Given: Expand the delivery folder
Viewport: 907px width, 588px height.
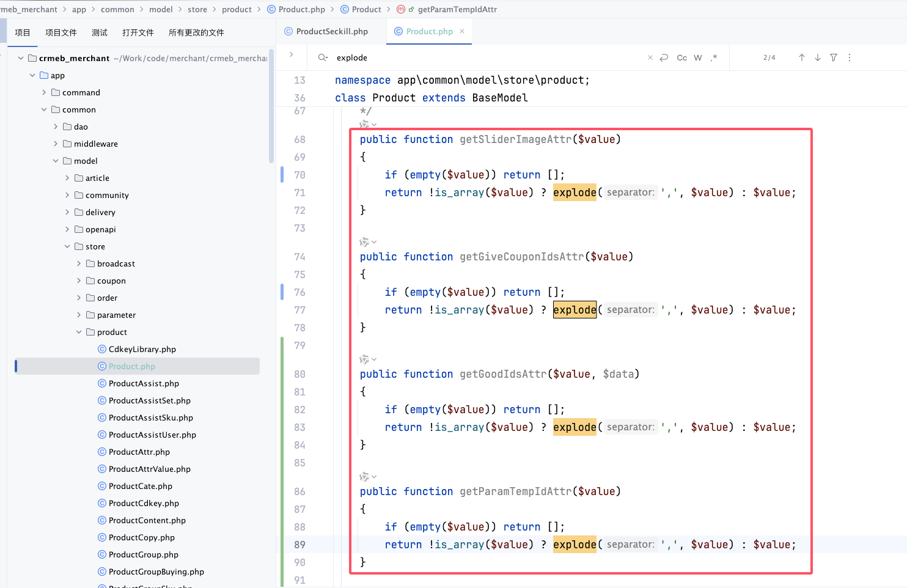Looking at the screenshot, I should 67,212.
